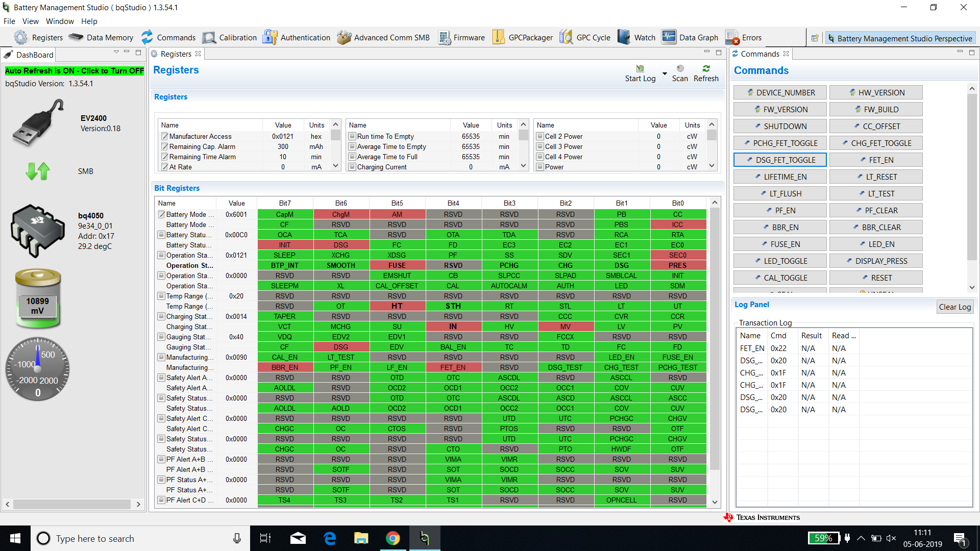Toggle checkbox for Cell 2 Power
The image size is (980, 551).
(540, 136)
